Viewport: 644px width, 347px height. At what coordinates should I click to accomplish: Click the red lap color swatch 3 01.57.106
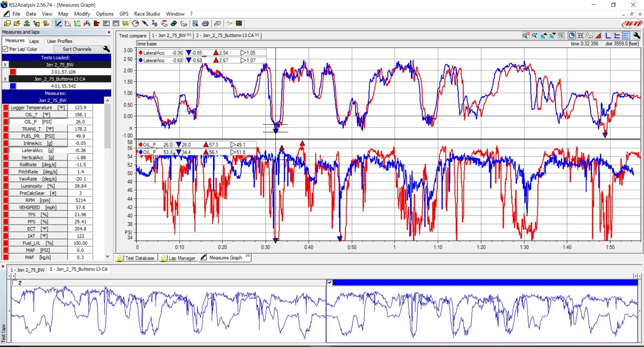click(x=13, y=72)
